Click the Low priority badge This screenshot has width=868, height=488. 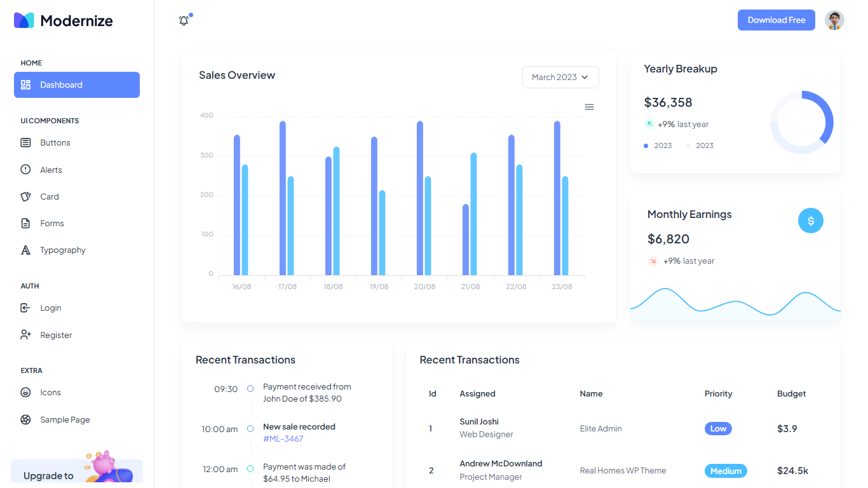tap(718, 428)
